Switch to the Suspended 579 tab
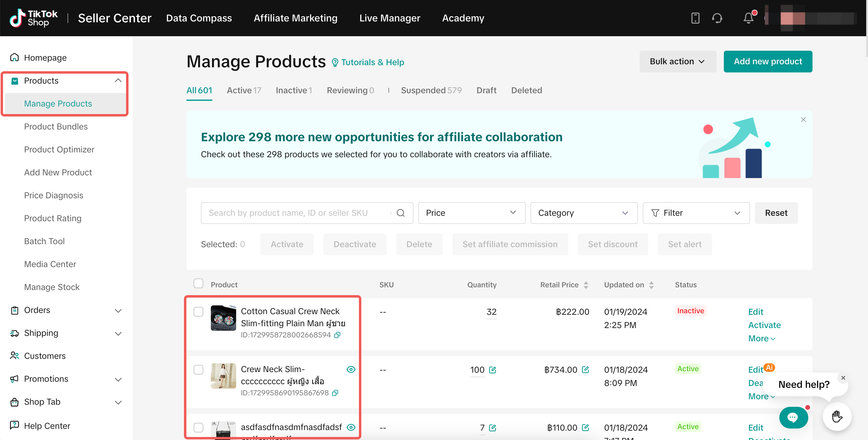868x440 pixels. tap(431, 90)
